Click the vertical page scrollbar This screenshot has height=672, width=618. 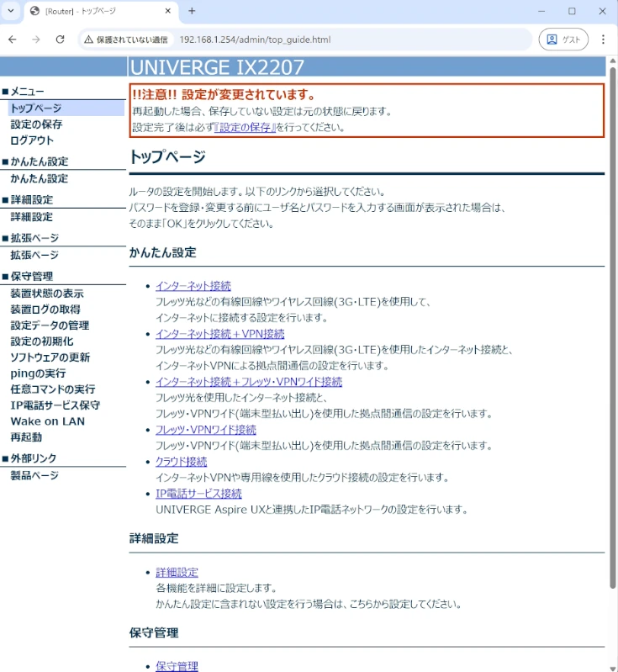(612, 336)
